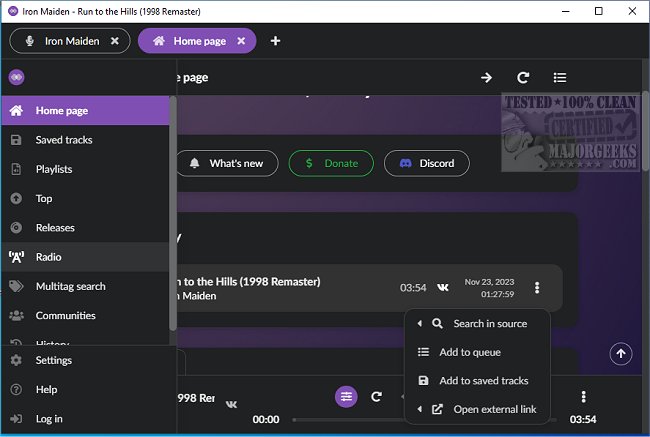
Task: Click the Top arrow-circle icon in the sidebar
Action: 16,199
